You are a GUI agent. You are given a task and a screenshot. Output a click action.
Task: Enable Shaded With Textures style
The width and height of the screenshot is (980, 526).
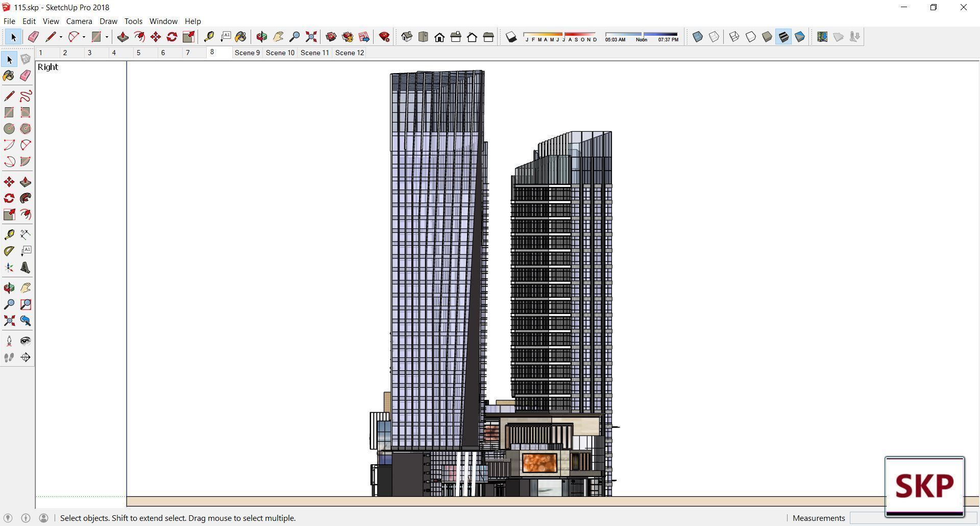click(783, 37)
